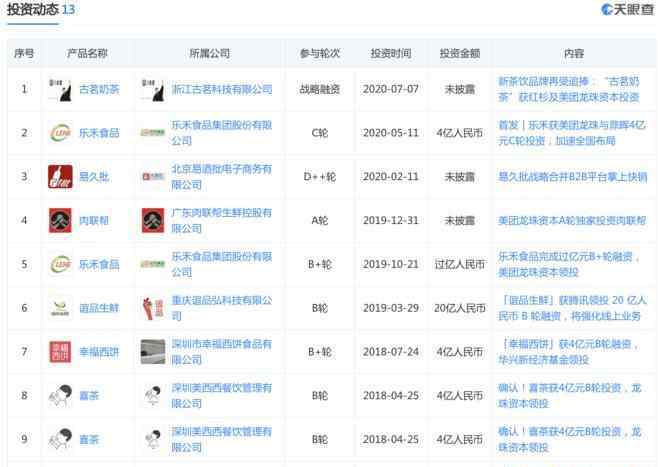Click the 谊品生鲜 product logo
This screenshot has width=660, height=467.
click(60, 308)
